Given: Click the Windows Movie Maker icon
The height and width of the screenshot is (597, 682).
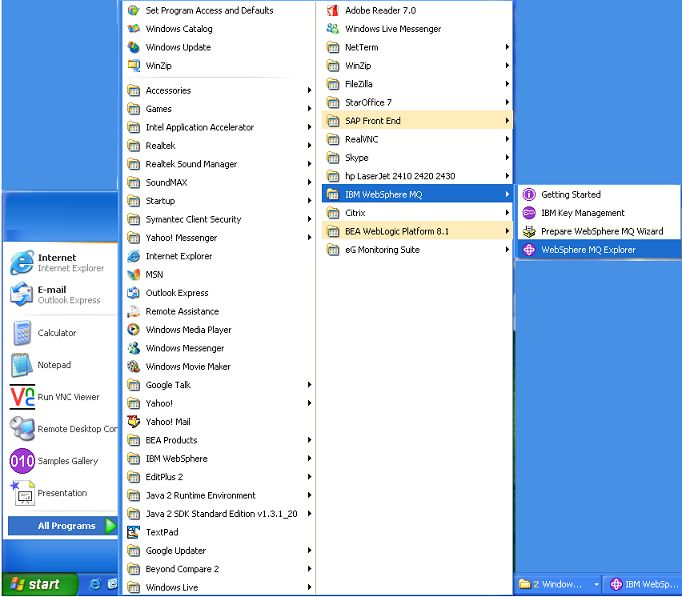Looking at the screenshot, I should [x=134, y=367].
